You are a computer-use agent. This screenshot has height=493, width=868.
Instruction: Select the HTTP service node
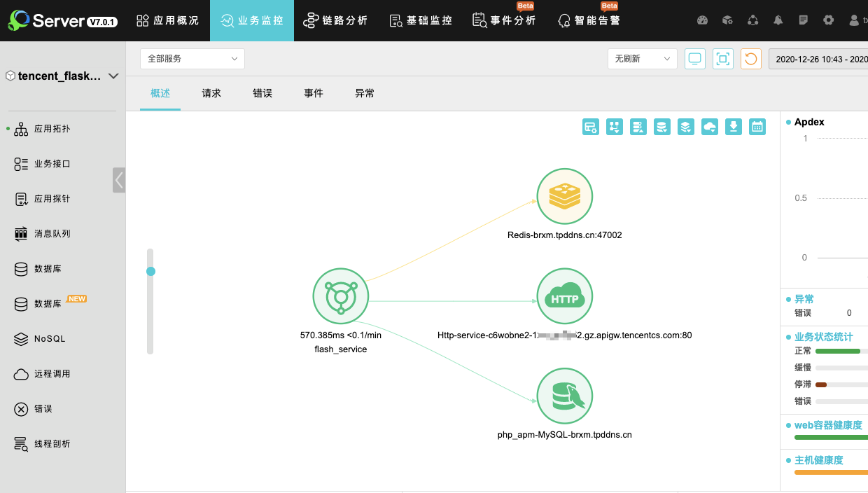(x=565, y=297)
